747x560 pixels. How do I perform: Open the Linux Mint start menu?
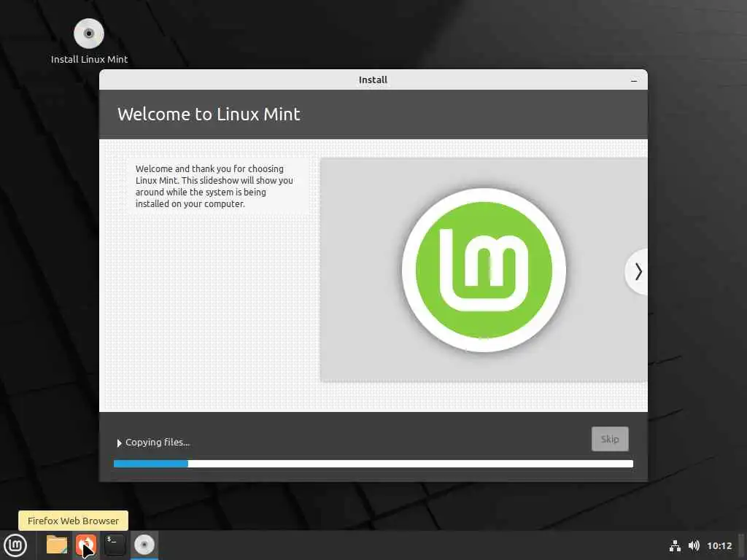click(15, 545)
